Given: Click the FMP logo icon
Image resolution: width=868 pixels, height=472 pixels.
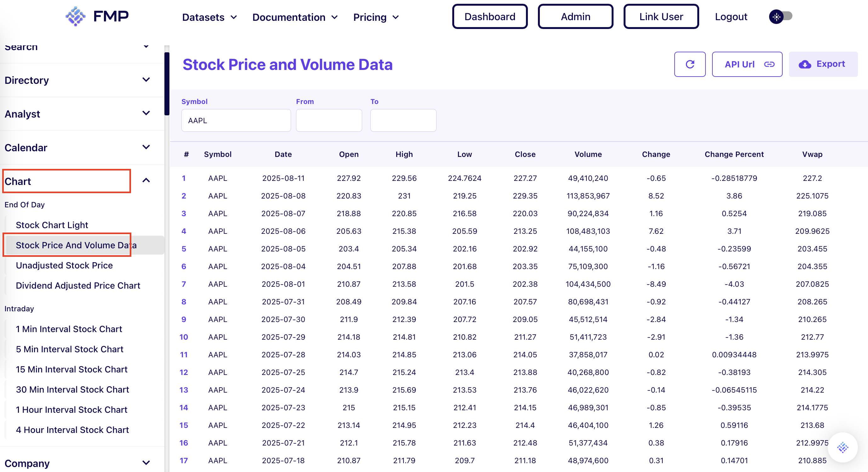Looking at the screenshot, I should coord(76,16).
